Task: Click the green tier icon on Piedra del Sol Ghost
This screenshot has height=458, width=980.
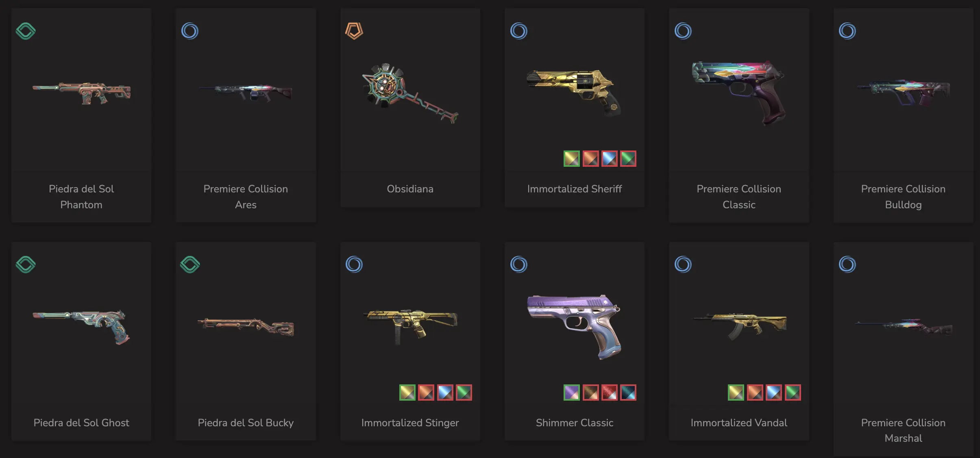Action: (x=26, y=264)
